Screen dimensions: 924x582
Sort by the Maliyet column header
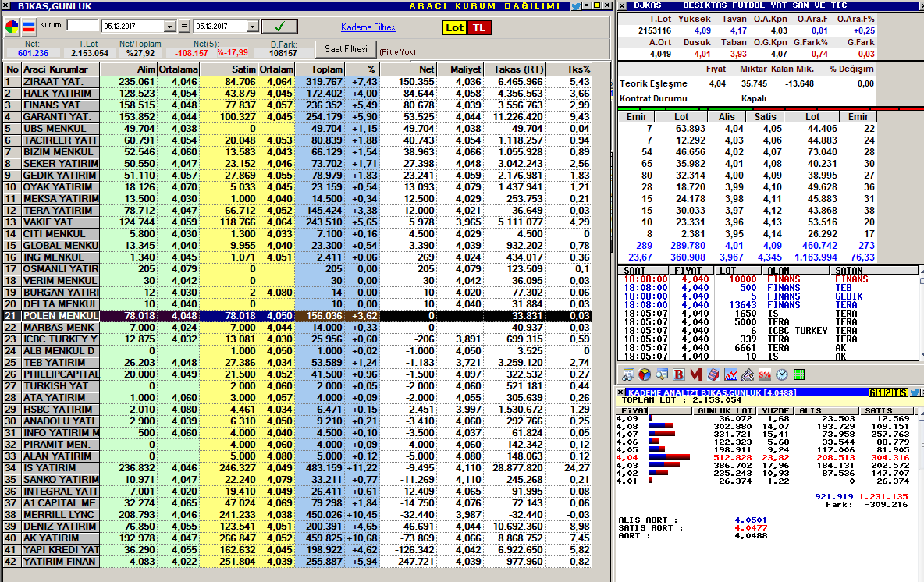[460, 69]
